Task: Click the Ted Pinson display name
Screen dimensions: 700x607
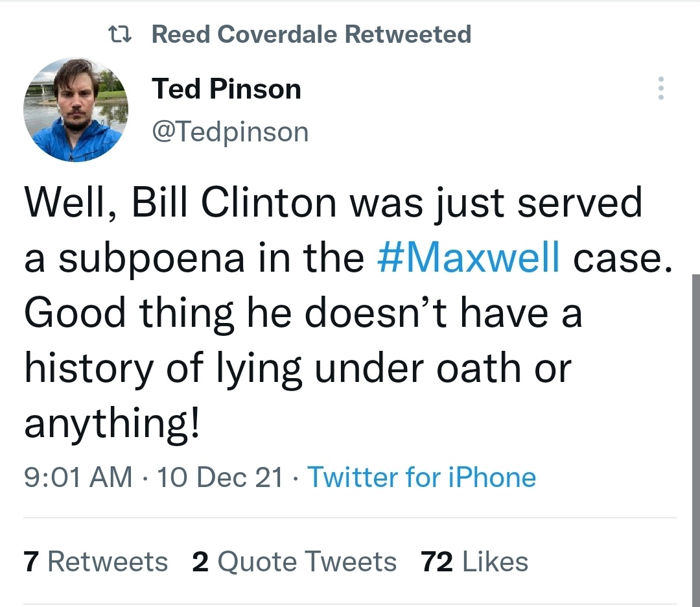Action: 226,88
